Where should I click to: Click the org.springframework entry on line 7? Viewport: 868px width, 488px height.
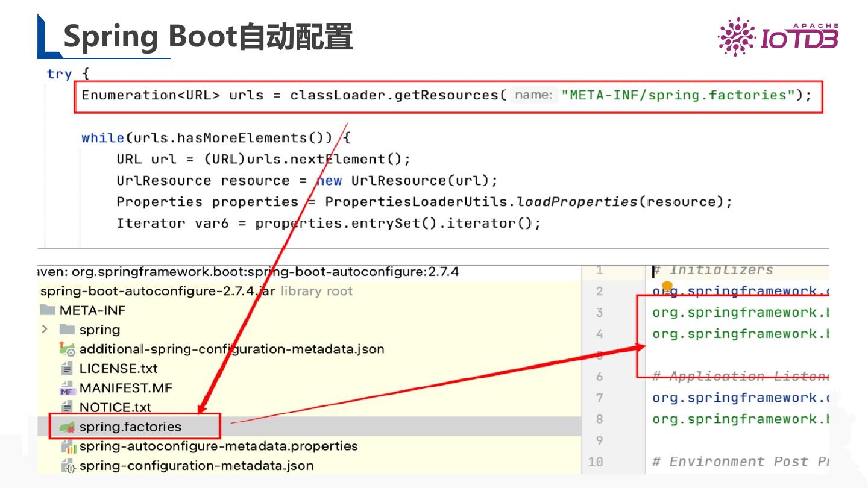pos(741,398)
